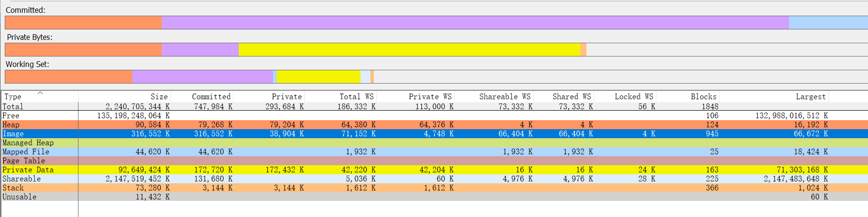This screenshot has height=217, width=868.
Task: Sort by the Private column header
Action: 269,96
